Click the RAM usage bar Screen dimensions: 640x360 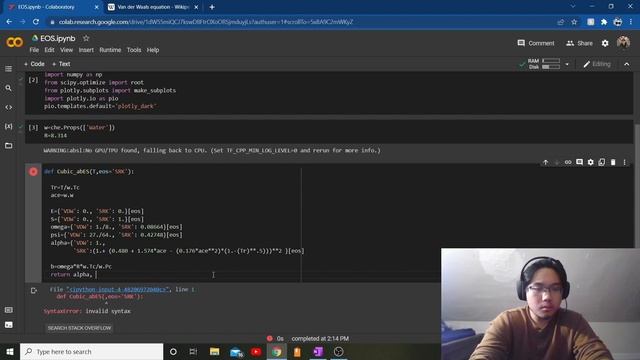tap(551, 61)
